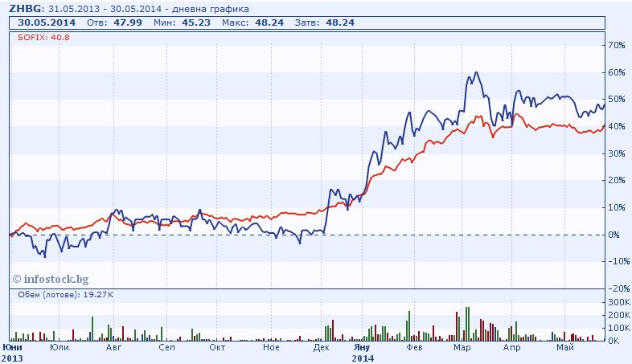Click the Окт month label

click(x=217, y=347)
